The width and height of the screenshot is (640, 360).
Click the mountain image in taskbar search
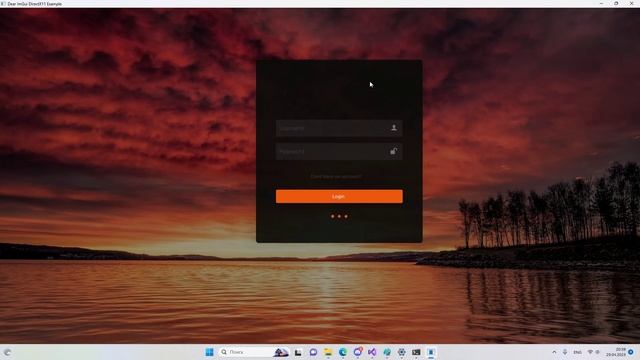[x=281, y=352]
